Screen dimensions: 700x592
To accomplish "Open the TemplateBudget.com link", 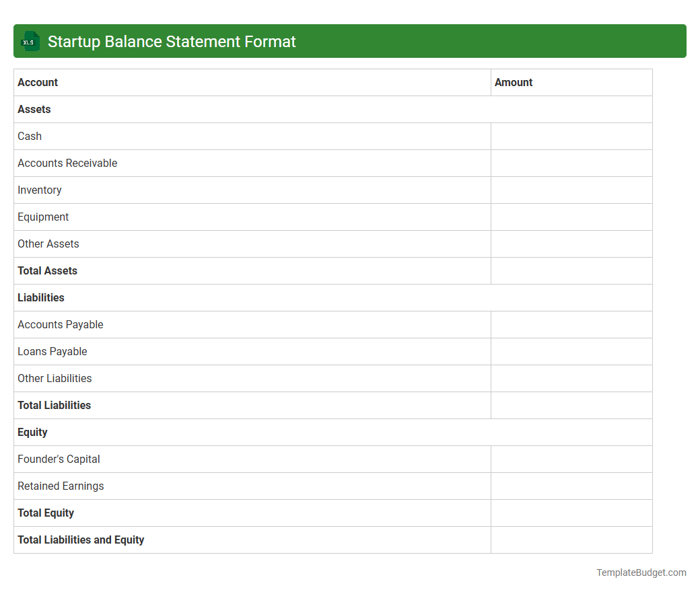I will [x=641, y=572].
